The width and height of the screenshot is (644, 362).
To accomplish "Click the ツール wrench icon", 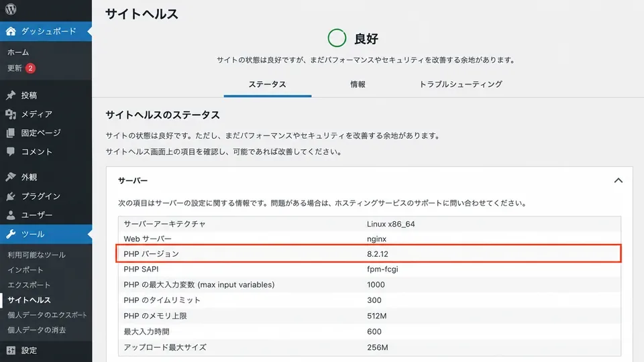I will [11, 234].
